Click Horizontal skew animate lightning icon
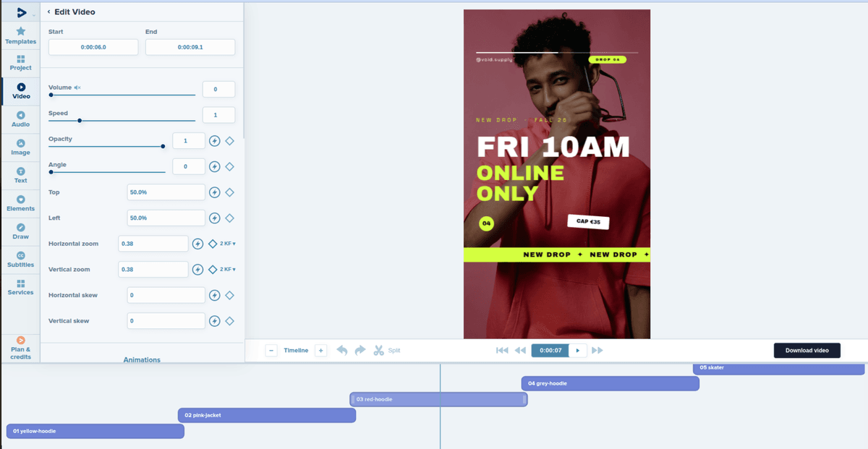Screen dimensions: 868x449 [x=214, y=295]
